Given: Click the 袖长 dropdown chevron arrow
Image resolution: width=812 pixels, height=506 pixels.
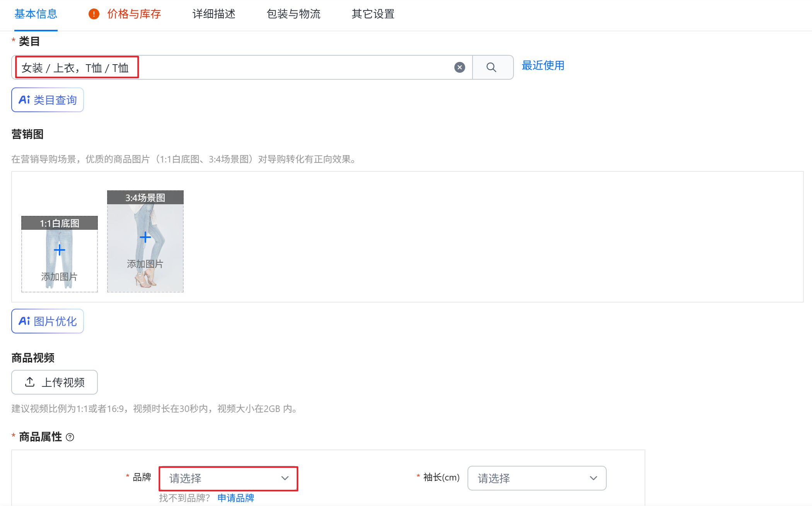Looking at the screenshot, I should (x=593, y=479).
